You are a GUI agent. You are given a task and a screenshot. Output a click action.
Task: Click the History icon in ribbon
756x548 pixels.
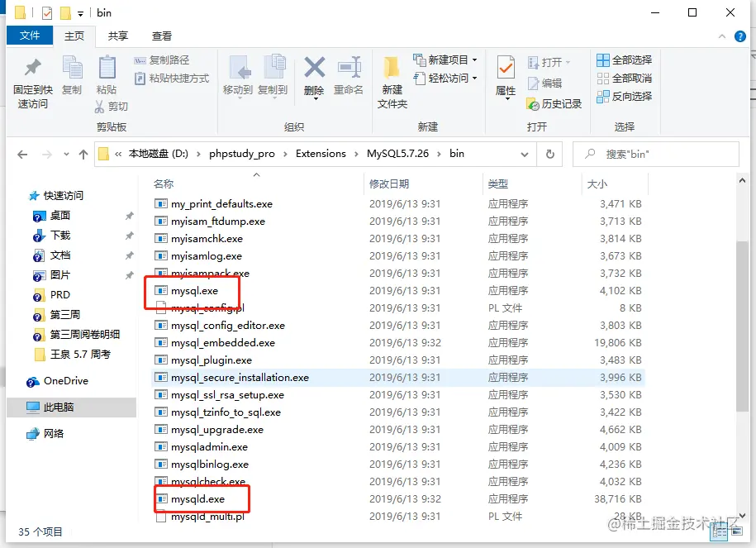click(x=533, y=103)
